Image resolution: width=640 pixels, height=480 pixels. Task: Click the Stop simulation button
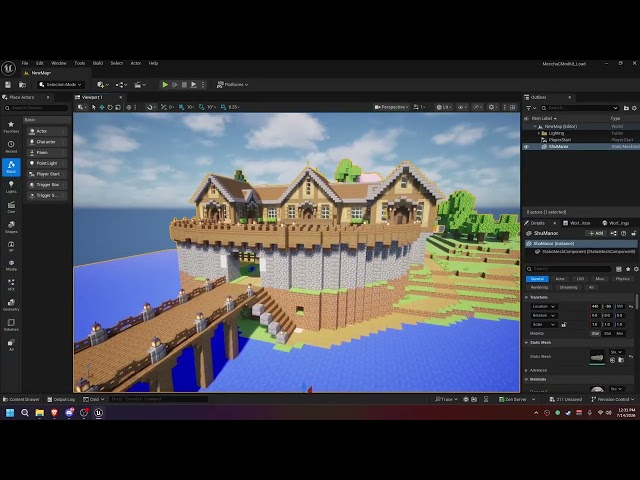coord(184,84)
